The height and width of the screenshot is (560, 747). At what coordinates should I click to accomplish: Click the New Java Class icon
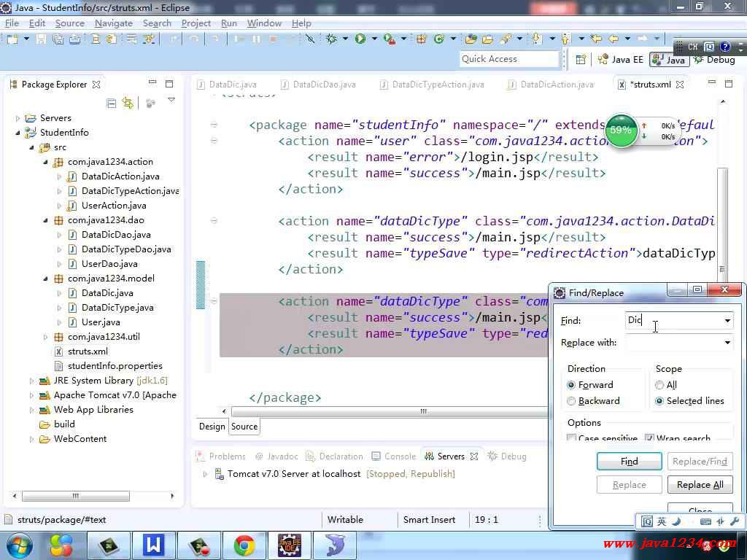[x=439, y=39]
